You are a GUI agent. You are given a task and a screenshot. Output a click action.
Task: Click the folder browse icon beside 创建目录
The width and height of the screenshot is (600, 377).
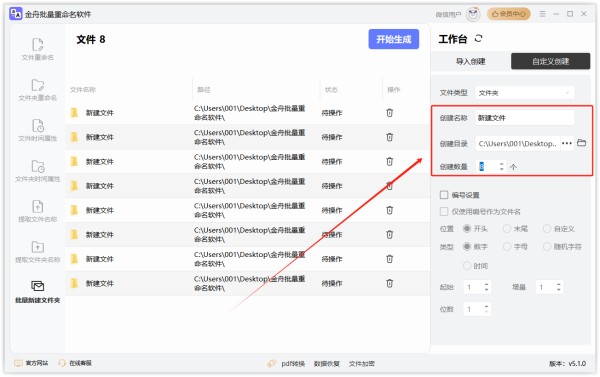582,143
